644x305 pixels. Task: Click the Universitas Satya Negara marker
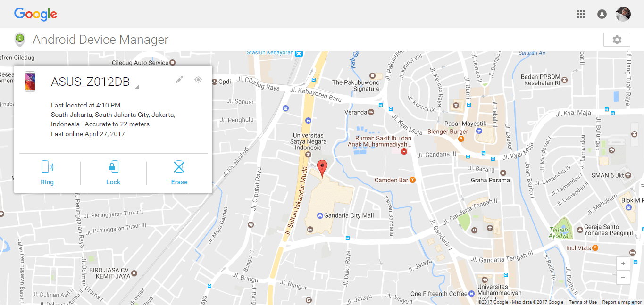click(x=309, y=154)
